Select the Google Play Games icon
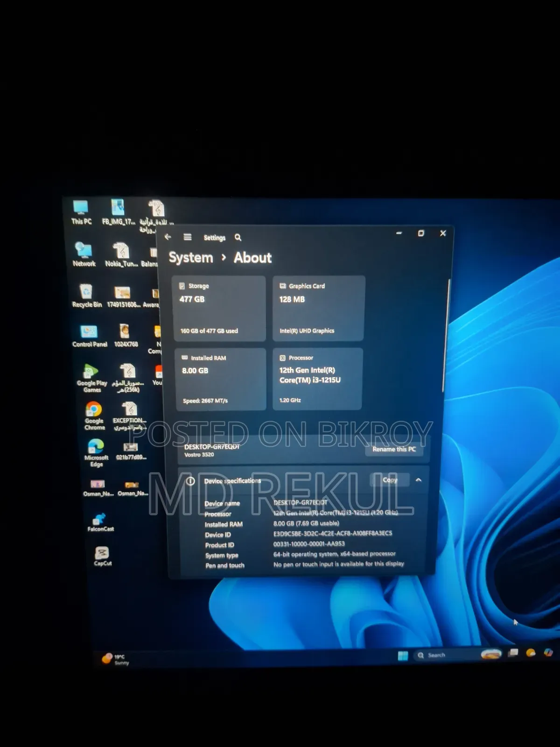 (x=92, y=378)
